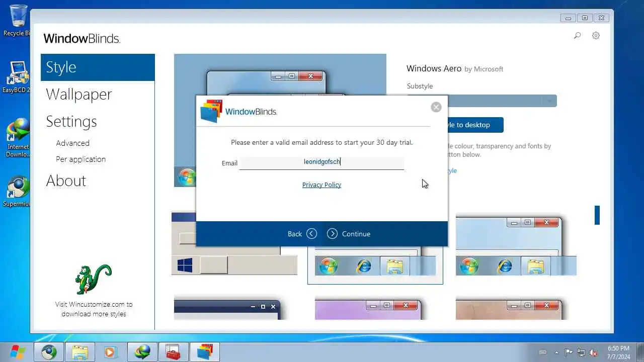
Task: Click the Wincustomize gecko mascot icon
Action: [x=93, y=279]
